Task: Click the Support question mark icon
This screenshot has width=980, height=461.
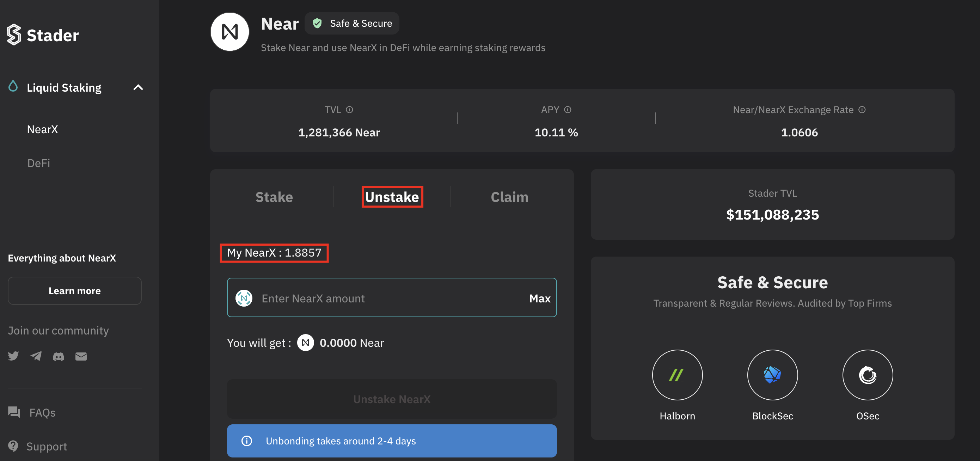Action: [13, 446]
